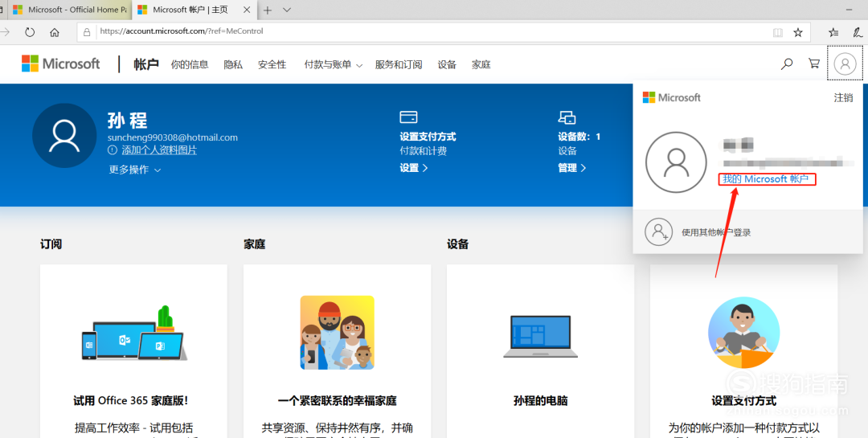
Task: Click 设备数: 1 text
Action: tap(579, 136)
